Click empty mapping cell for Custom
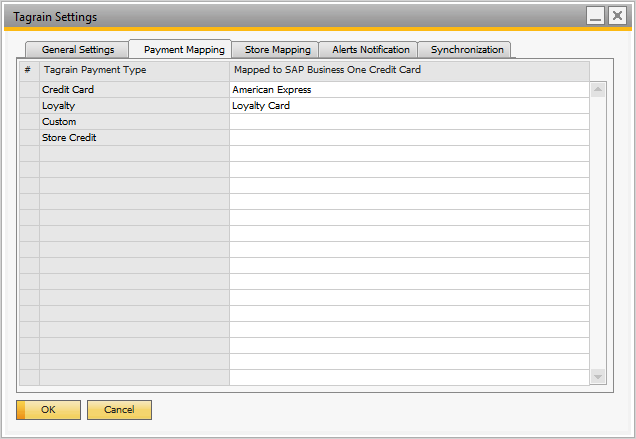Image resolution: width=636 pixels, height=439 pixels. [x=409, y=122]
